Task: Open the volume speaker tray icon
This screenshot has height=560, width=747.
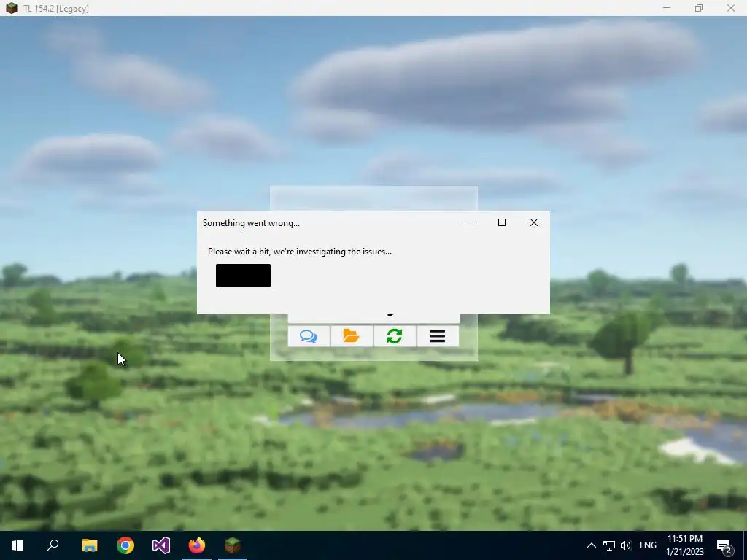Action: [x=626, y=545]
